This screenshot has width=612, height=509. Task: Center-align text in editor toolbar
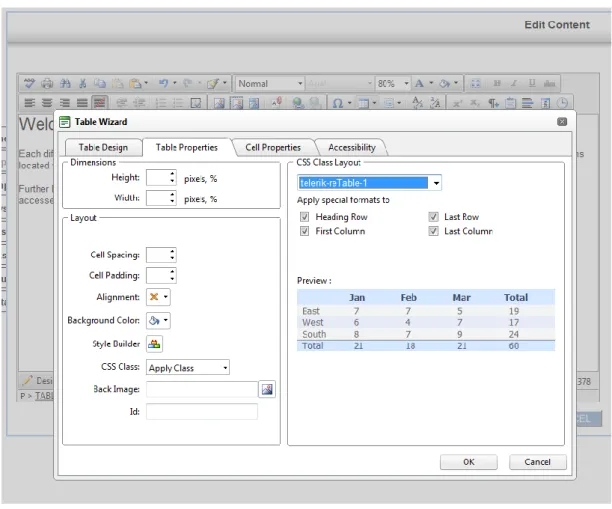tap(47, 103)
